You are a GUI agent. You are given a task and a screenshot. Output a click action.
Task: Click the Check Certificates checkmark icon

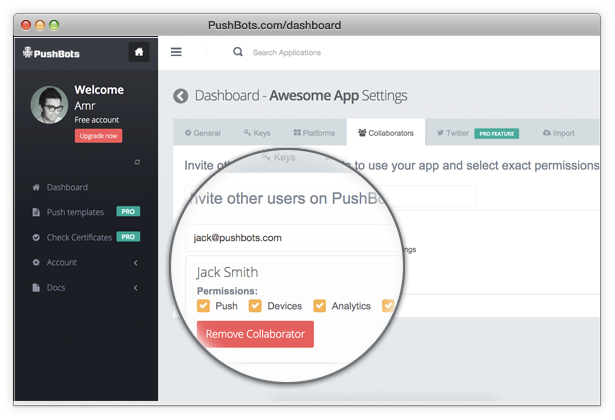[36, 237]
